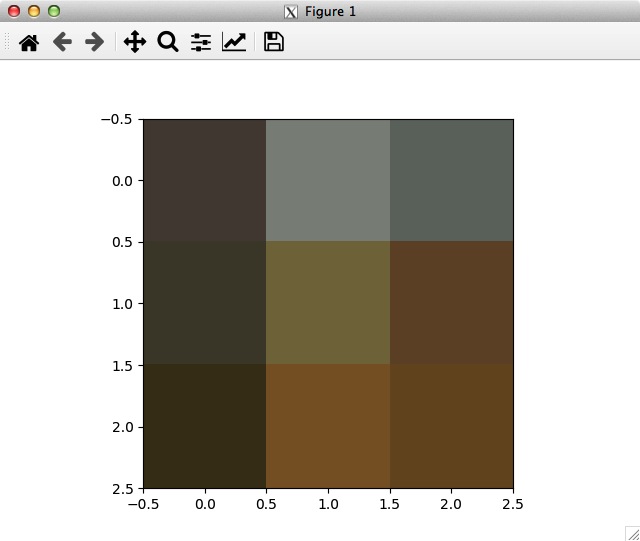Click the dark olive middle-left image cell
640x541 pixels.
click(204, 303)
